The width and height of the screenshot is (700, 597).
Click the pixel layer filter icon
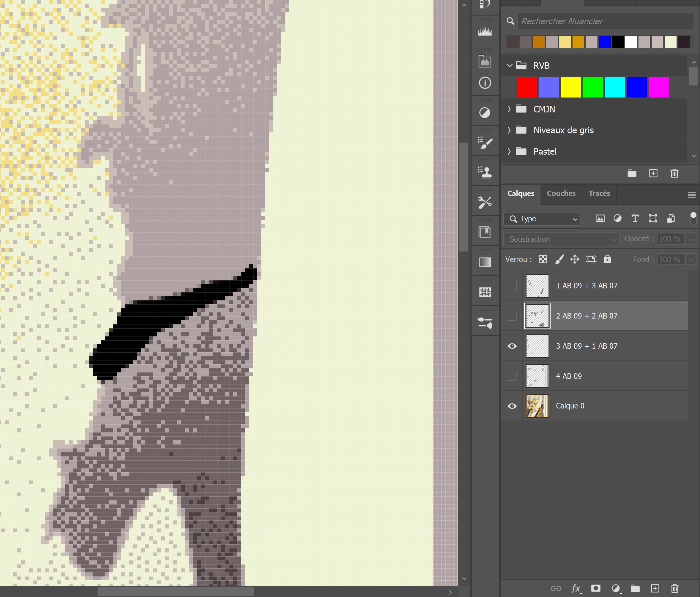point(600,219)
